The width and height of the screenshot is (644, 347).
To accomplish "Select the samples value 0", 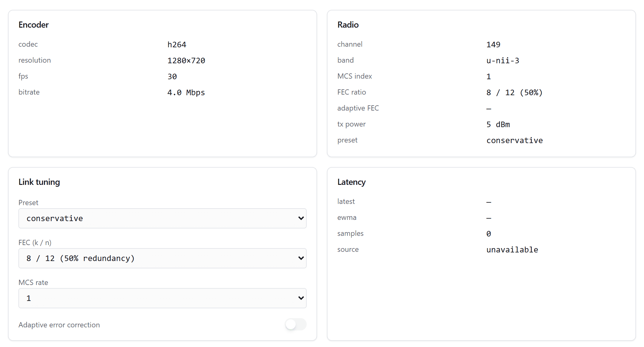I will coord(489,234).
